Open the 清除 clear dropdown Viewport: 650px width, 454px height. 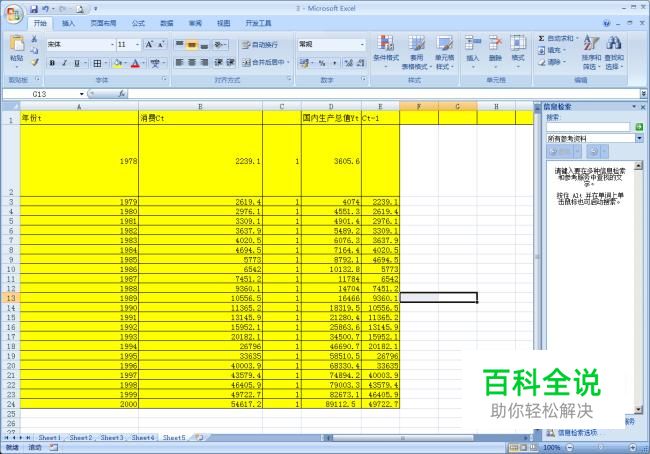click(553, 62)
